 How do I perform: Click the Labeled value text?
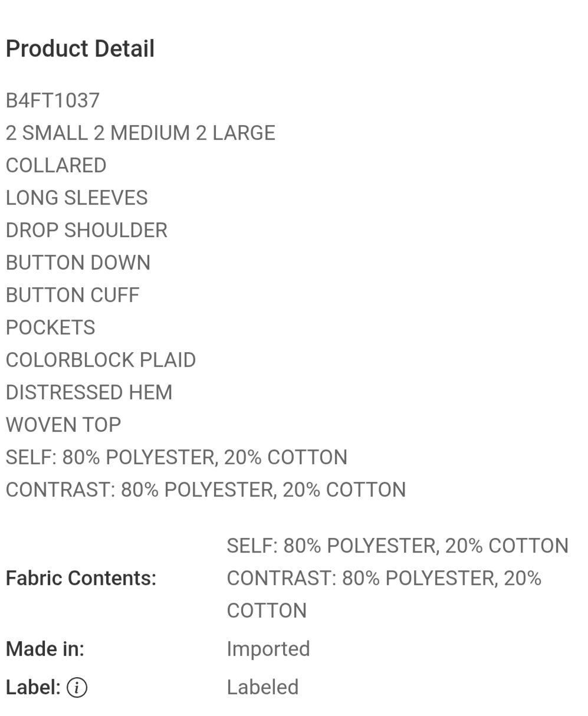[262, 687]
